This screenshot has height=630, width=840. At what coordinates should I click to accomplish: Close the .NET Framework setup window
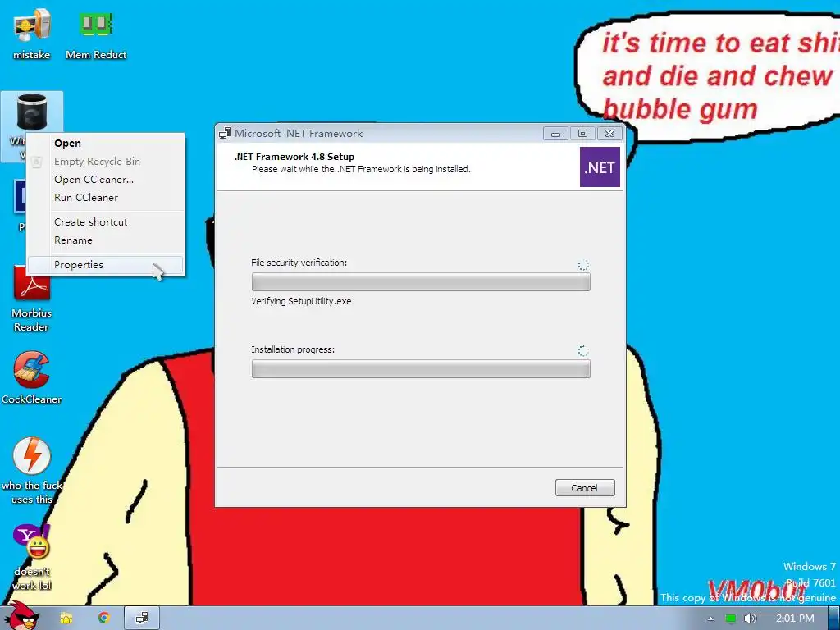pyautogui.click(x=609, y=134)
